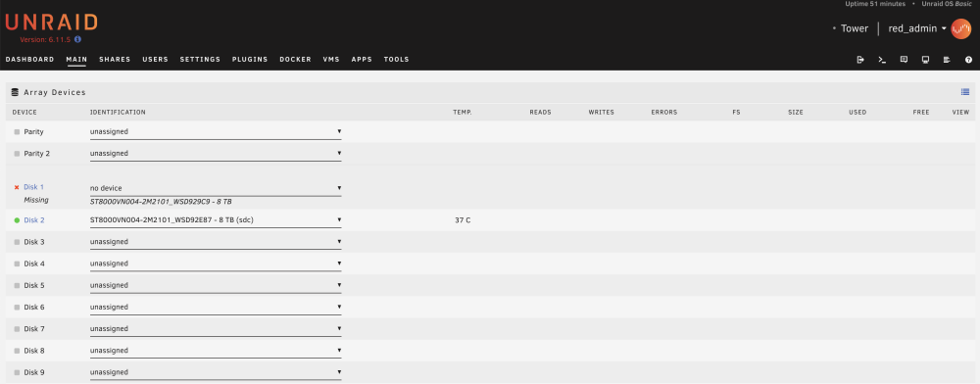
Task: Open the Settings tab
Action: [201, 60]
